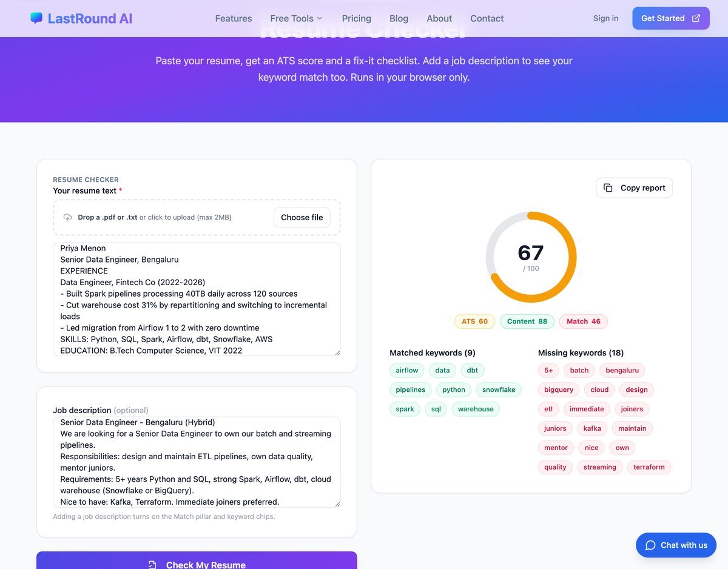The width and height of the screenshot is (728, 569).
Task: Click the LastRound AI brand name
Action: pos(90,18)
